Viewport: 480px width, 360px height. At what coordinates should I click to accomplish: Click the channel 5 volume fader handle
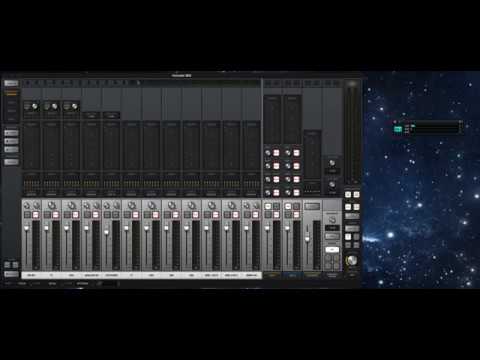point(107,231)
